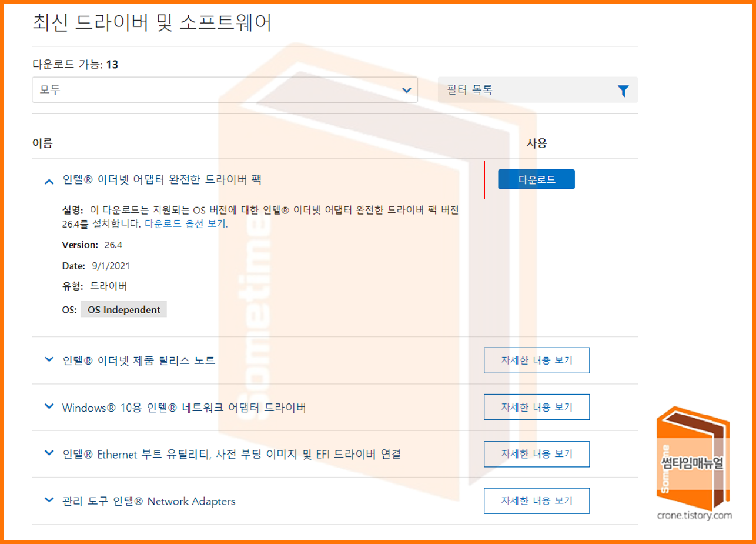Select the OS Independent tag
756x544 pixels.
point(123,309)
